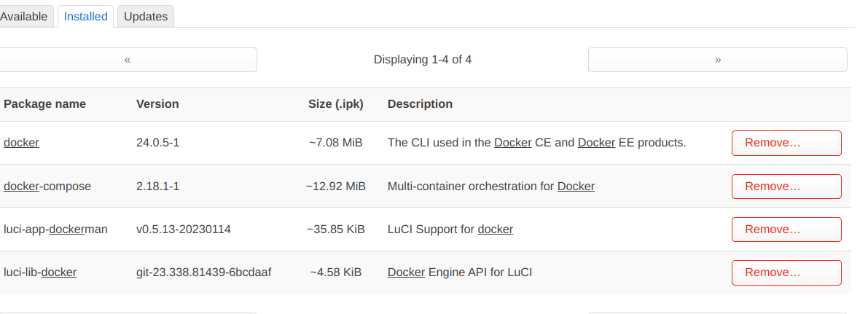Select the Installed tab

click(86, 17)
